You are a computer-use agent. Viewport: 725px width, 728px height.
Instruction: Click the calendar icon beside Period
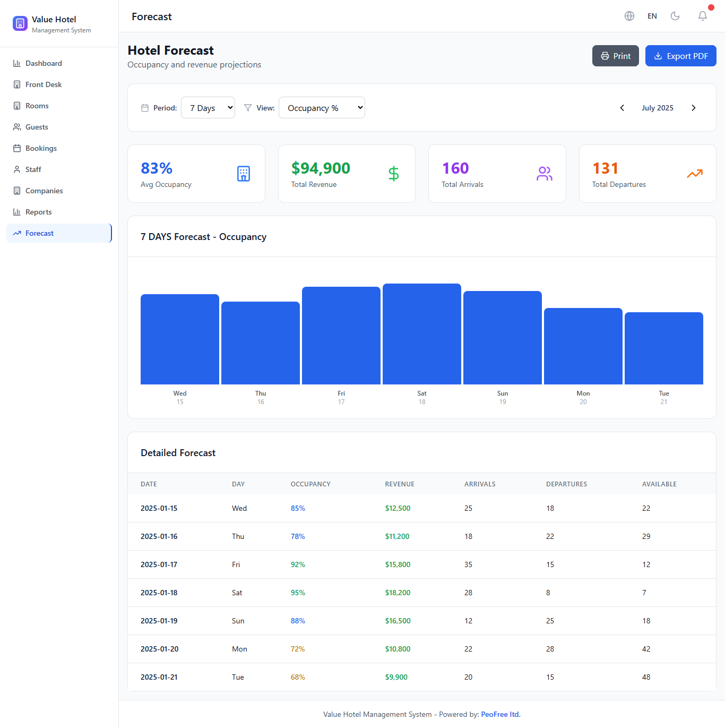pyautogui.click(x=145, y=108)
